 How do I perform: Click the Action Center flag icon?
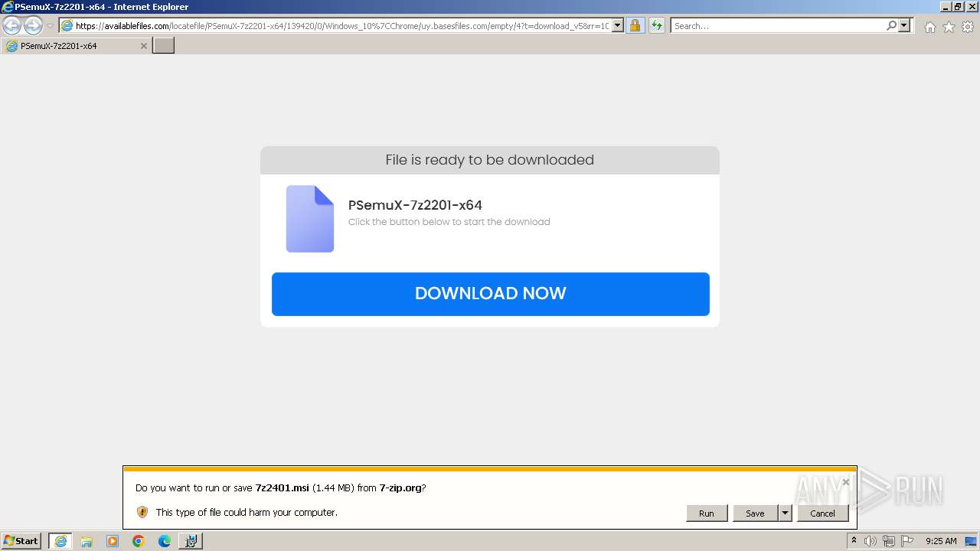click(x=907, y=541)
